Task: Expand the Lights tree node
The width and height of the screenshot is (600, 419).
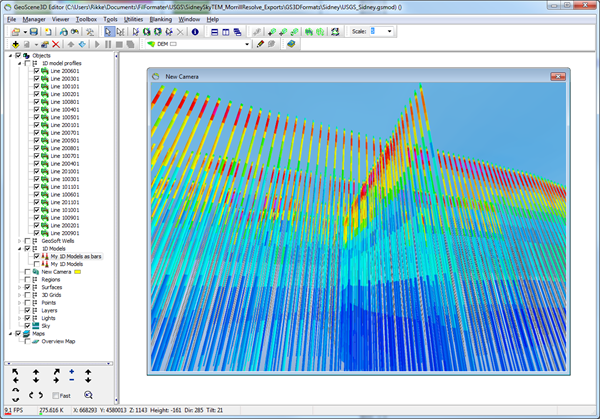Action: [x=20, y=318]
